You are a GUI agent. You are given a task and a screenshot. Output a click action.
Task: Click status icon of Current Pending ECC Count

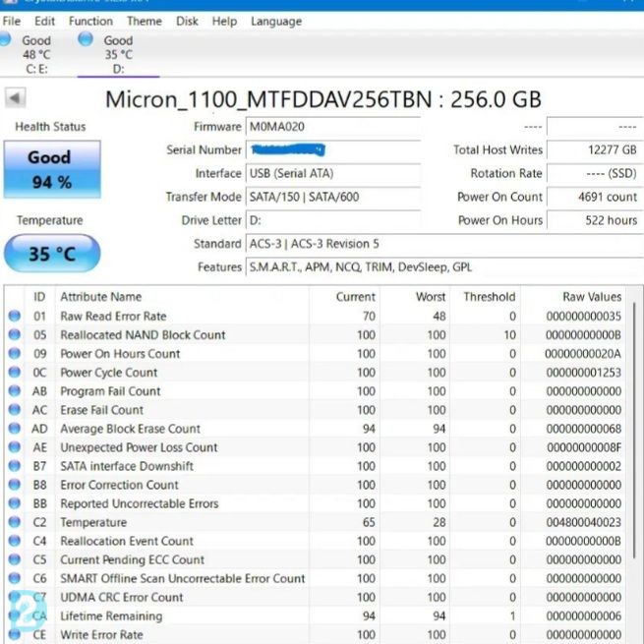click(x=15, y=559)
